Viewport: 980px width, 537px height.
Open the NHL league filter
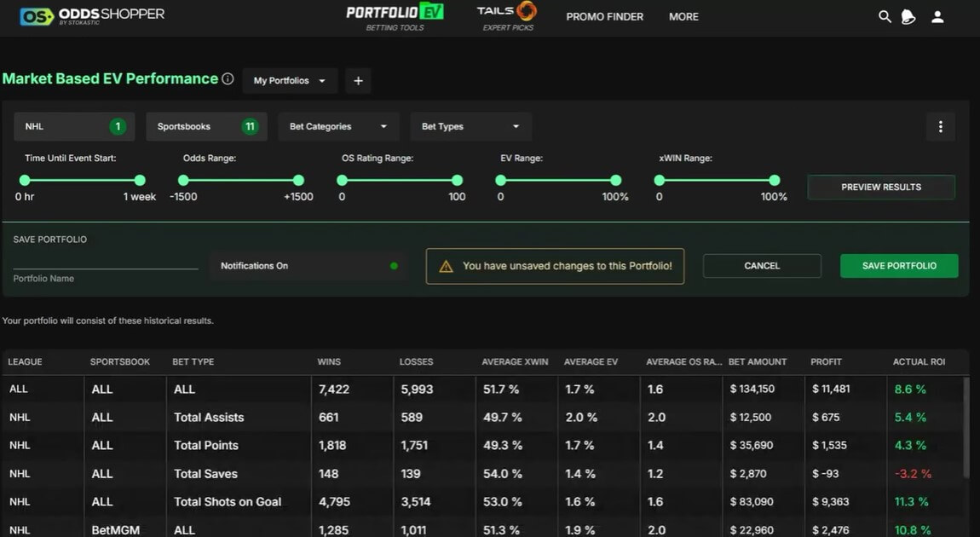74,126
